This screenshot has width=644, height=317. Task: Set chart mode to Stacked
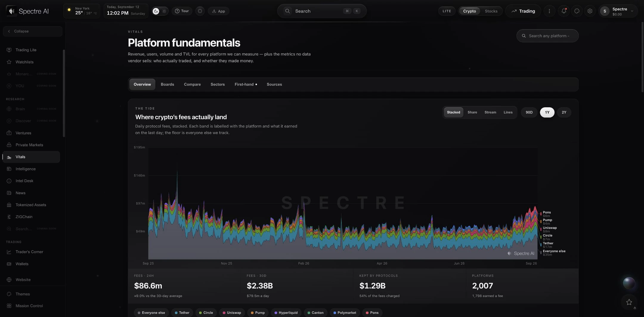click(453, 112)
